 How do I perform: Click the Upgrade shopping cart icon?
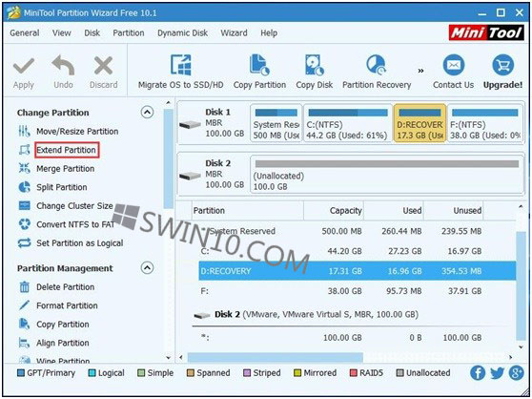(x=502, y=65)
